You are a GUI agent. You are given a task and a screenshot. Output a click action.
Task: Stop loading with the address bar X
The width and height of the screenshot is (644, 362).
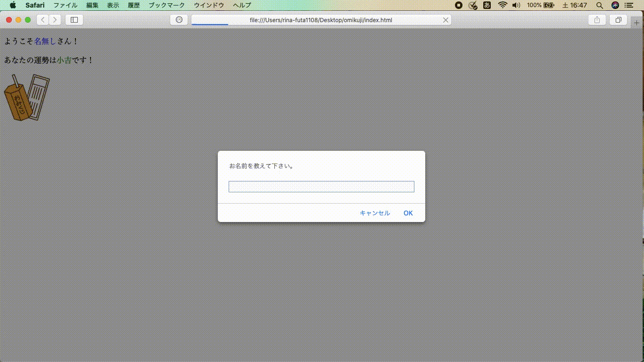(x=446, y=20)
